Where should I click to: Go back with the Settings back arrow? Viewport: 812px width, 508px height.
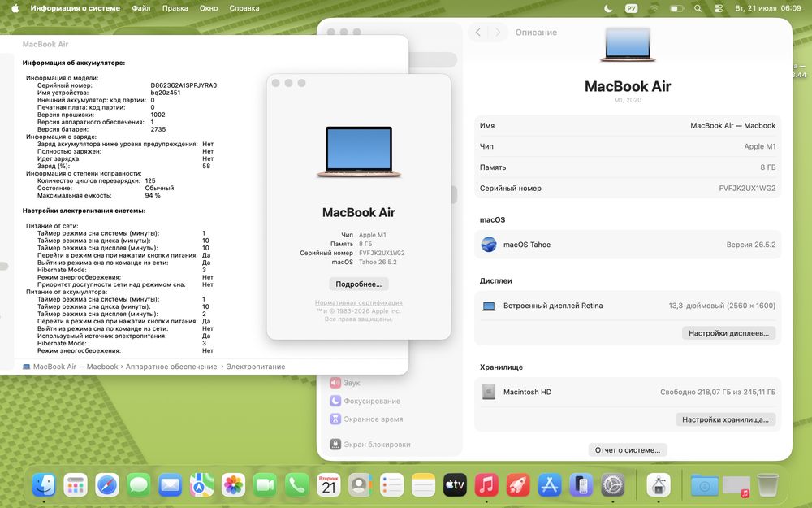coord(478,33)
